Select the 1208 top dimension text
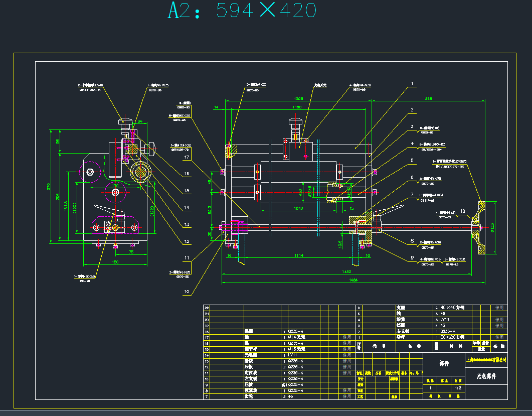532x416 pixels. pos(298,99)
